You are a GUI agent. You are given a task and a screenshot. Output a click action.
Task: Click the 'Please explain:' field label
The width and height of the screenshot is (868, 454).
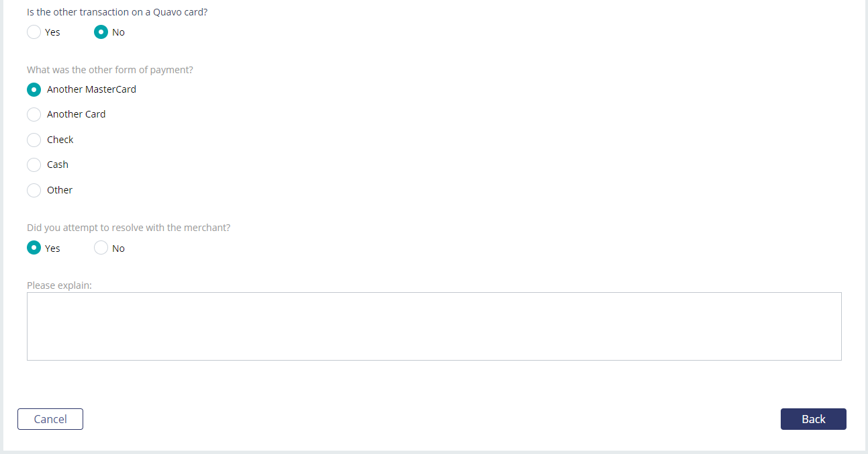point(59,285)
